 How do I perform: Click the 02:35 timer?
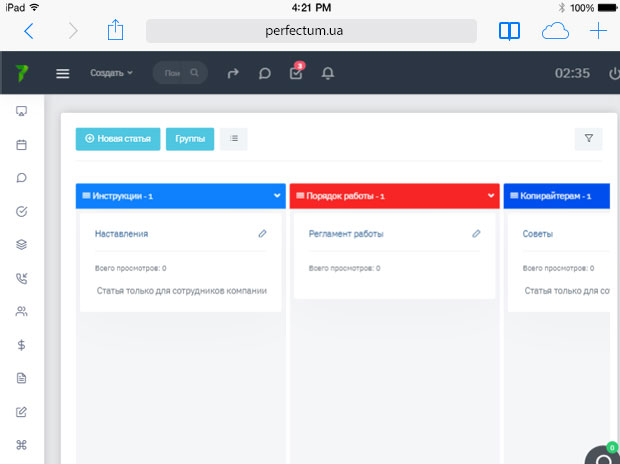[x=572, y=73]
